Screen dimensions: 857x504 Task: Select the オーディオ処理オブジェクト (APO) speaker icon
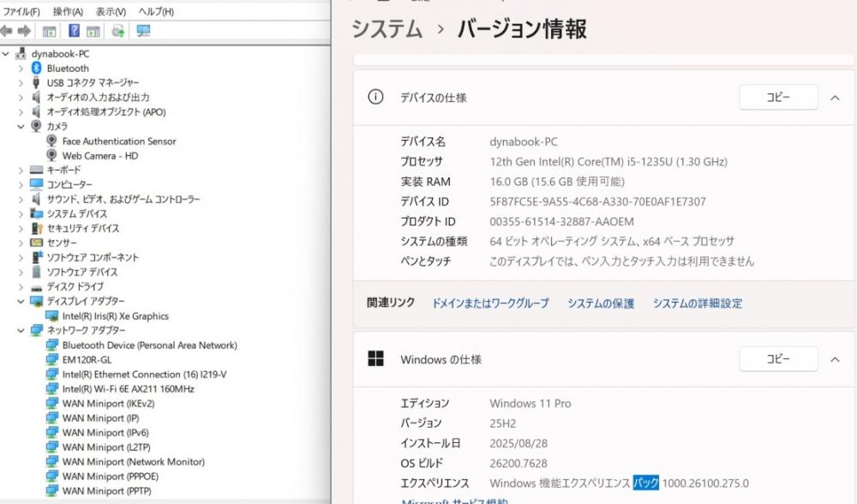[36, 111]
